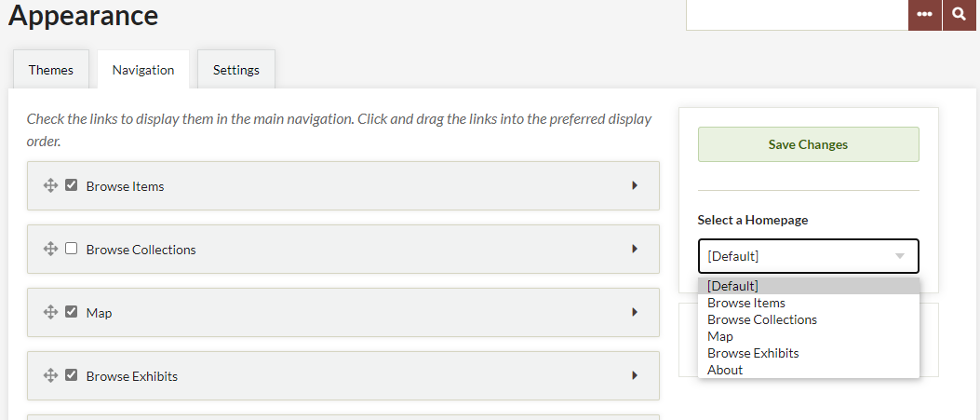
Task: Expand the Browse Collections details arrow
Action: [635, 249]
